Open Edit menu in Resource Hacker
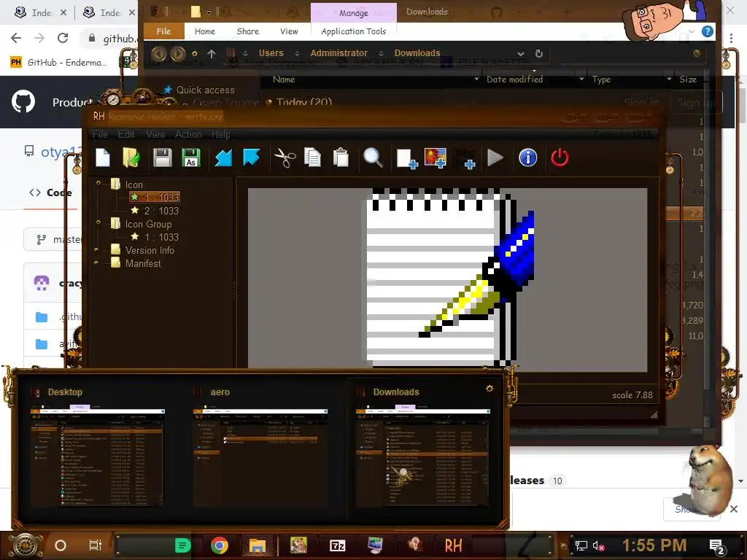This screenshot has width=747, height=560. click(x=126, y=135)
